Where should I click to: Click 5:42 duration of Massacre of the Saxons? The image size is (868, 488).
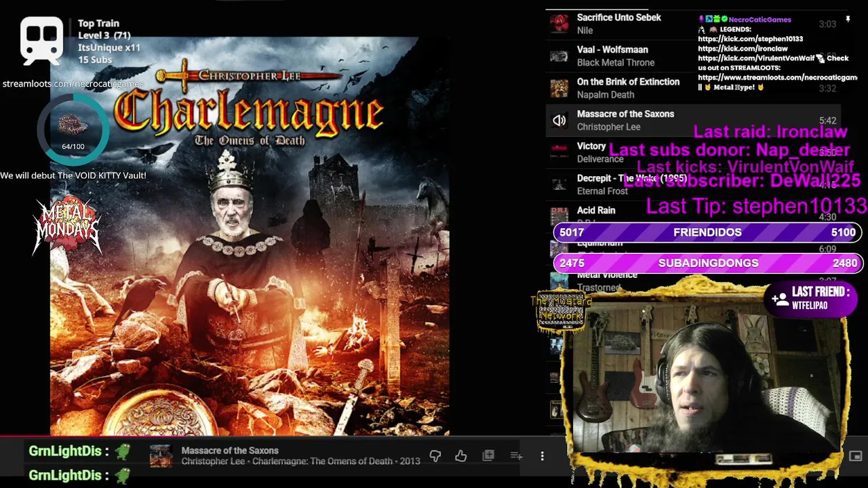827,121
